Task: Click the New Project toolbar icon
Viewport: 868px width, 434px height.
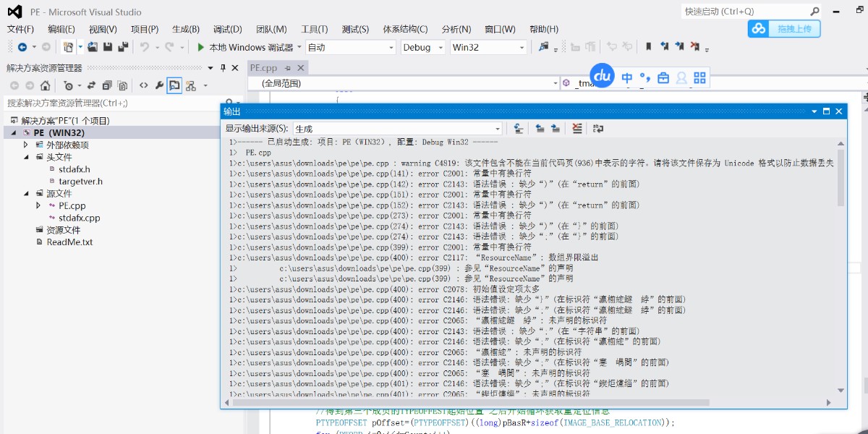Action: pos(68,47)
